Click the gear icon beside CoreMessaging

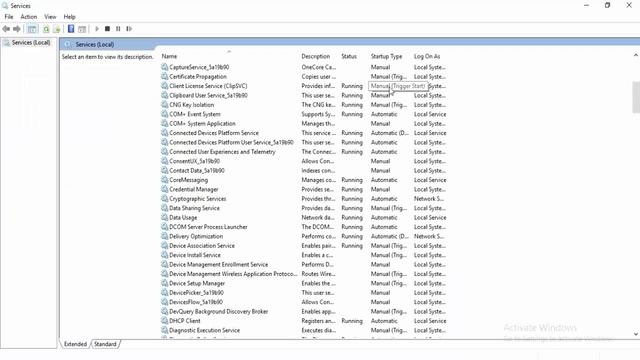point(164,179)
